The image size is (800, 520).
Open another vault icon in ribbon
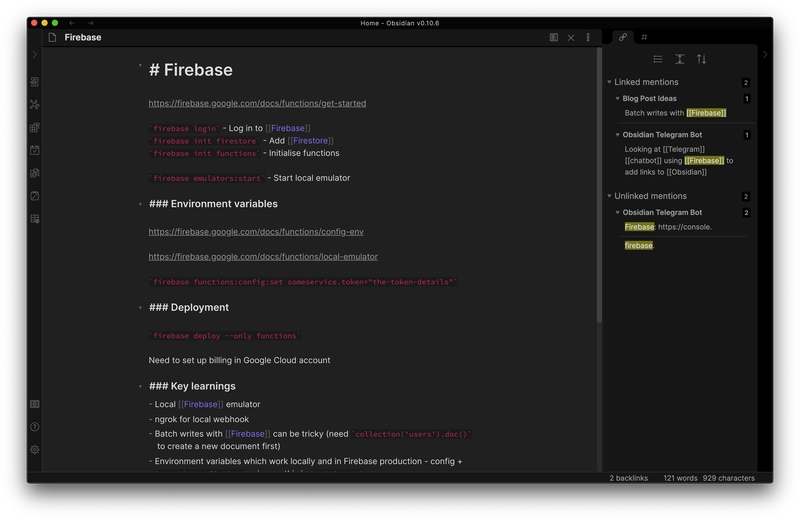tap(35, 404)
